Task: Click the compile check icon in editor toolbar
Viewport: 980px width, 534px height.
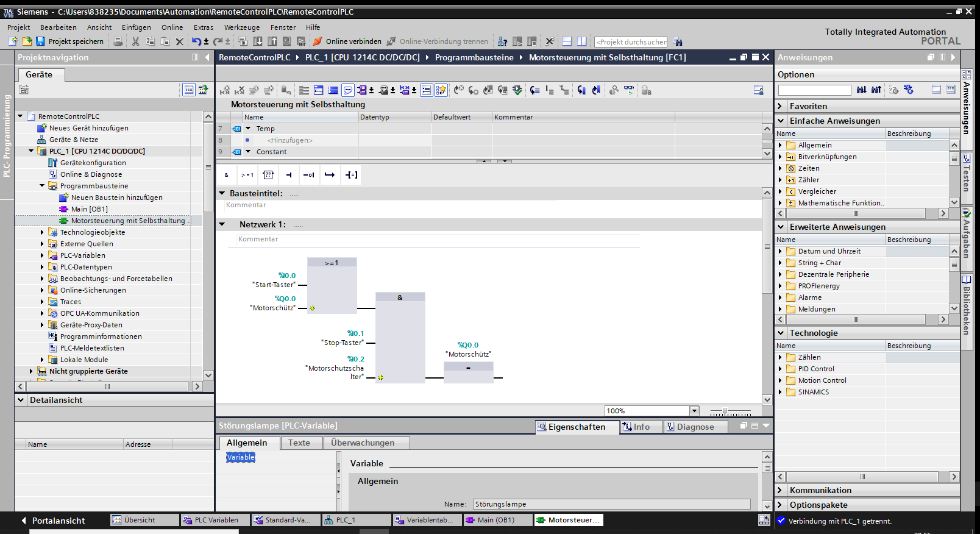Action: (517, 90)
